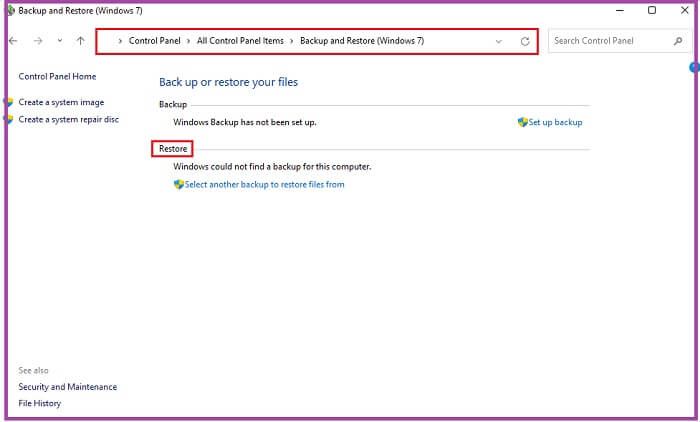Maximize the Backup and Restore window
The image size is (700, 422).
(652, 10)
